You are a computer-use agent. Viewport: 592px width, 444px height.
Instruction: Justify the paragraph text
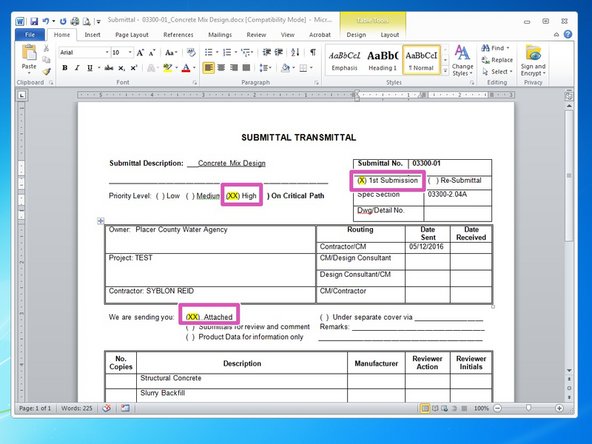pyautogui.click(x=247, y=68)
